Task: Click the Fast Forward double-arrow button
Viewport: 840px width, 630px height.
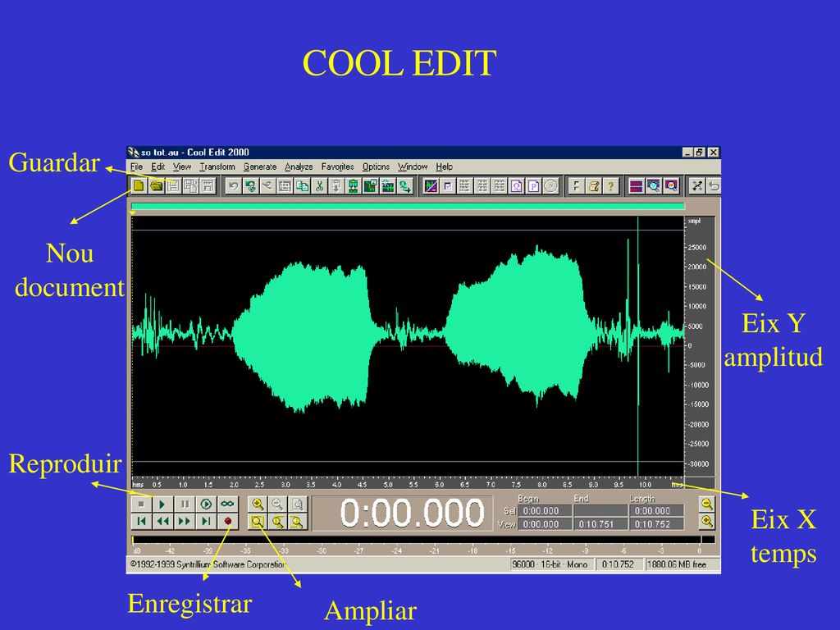Action: click(185, 521)
